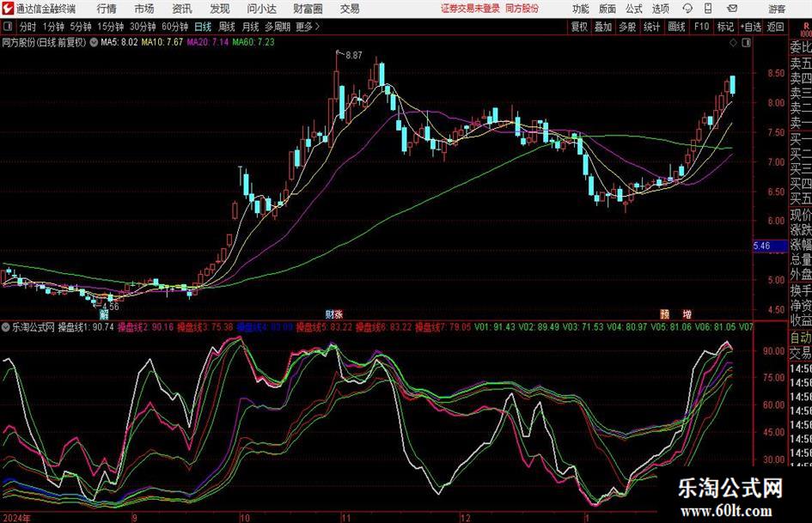Select the 60分钟 period
This screenshot has height=523, width=812.
click(175, 27)
